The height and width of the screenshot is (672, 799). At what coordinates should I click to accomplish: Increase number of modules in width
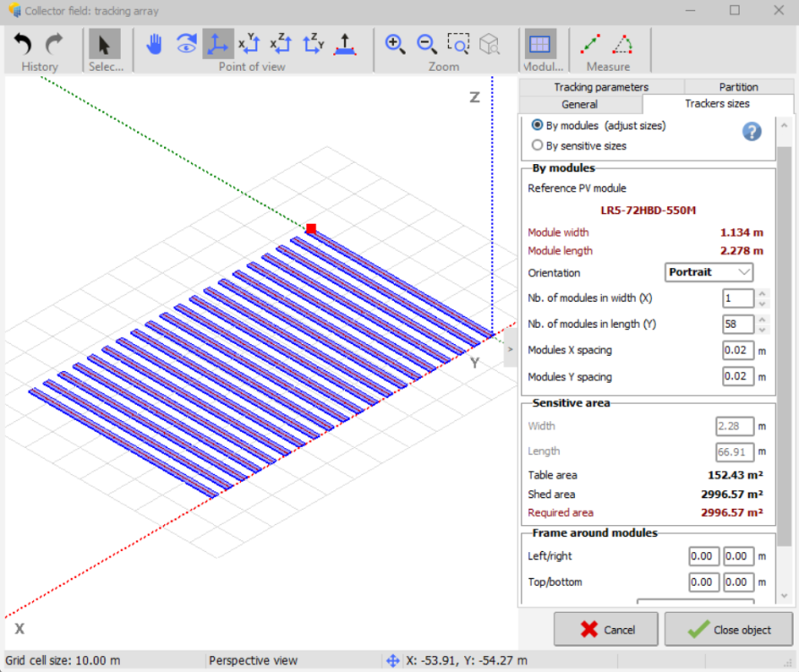click(762, 293)
